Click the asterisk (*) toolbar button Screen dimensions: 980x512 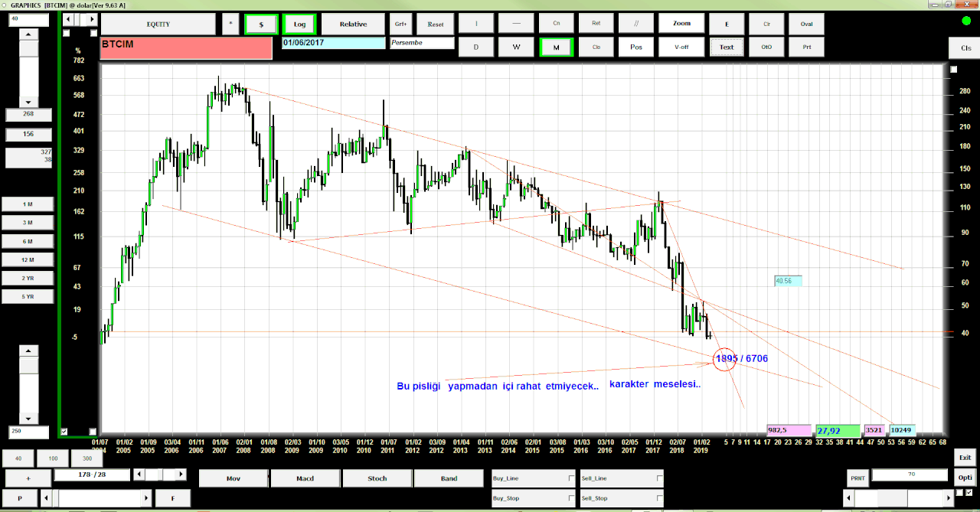[x=230, y=24]
